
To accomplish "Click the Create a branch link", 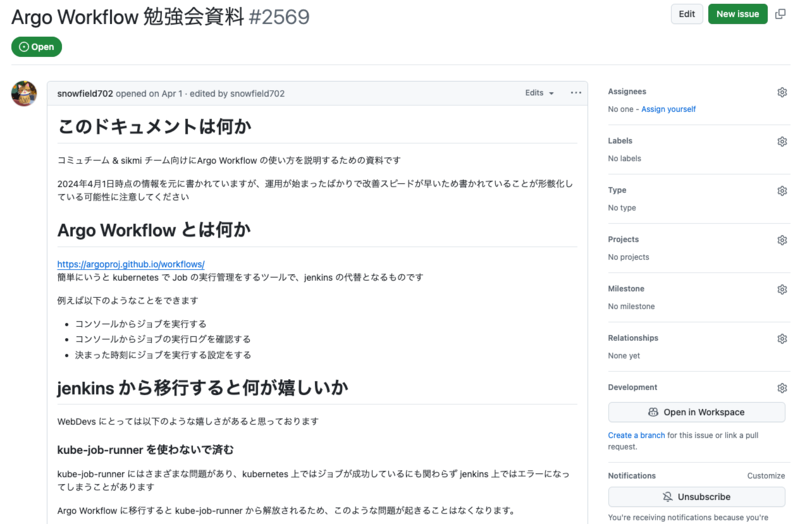I will tap(636, 435).
